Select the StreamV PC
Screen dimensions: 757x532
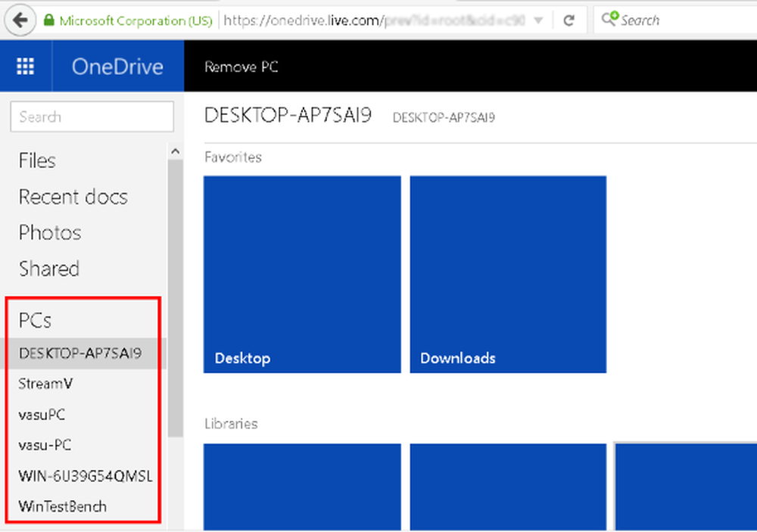(x=45, y=384)
